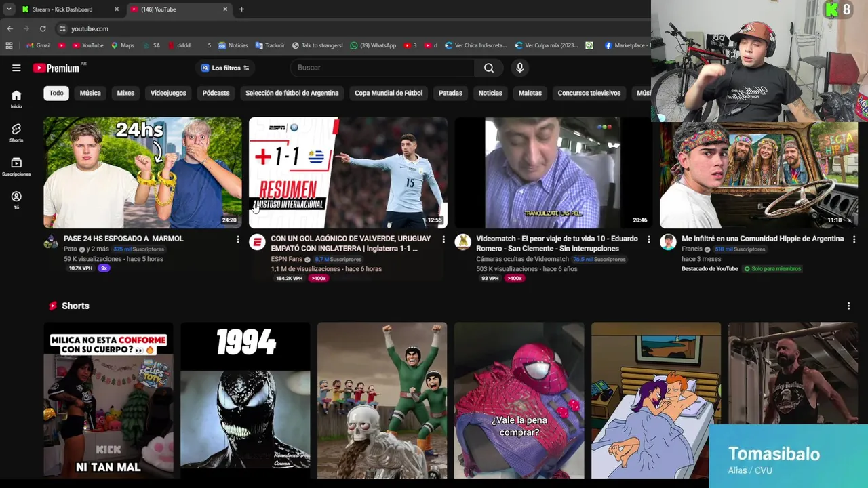The image size is (868, 488).
Task: Open the 1994 Venom short
Action: click(245, 400)
